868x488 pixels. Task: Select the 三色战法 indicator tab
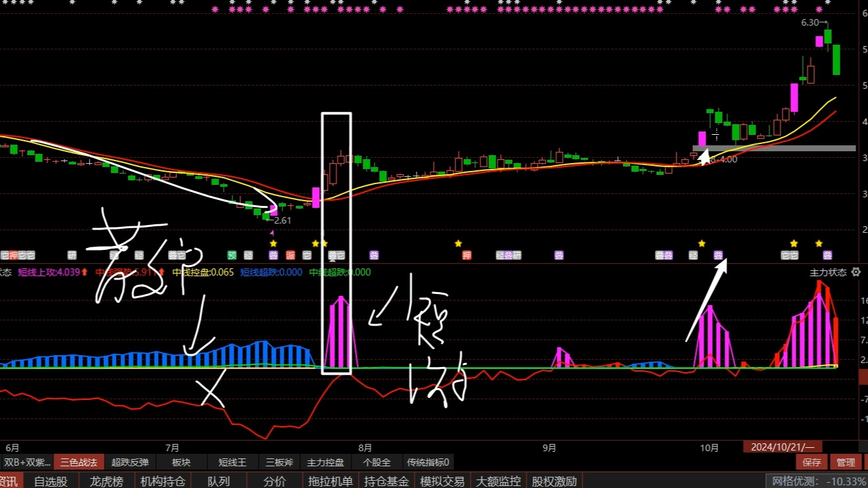(79, 462)
